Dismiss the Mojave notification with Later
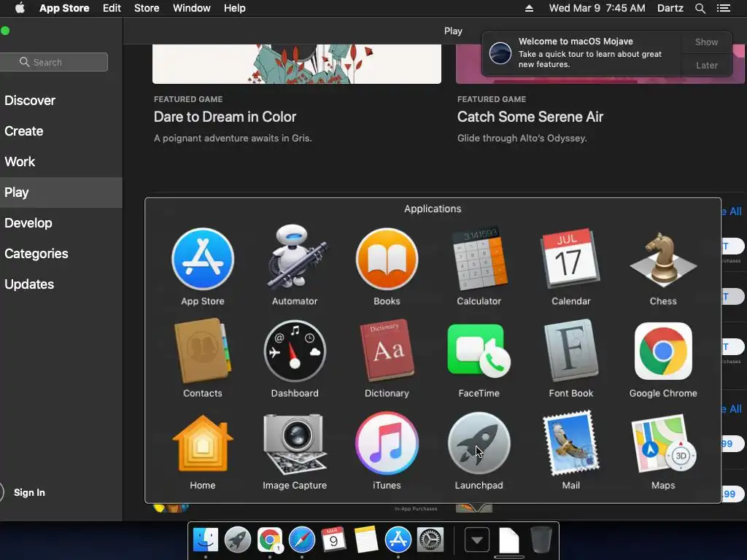Viewport: 747px width, 560px height. 706,65
